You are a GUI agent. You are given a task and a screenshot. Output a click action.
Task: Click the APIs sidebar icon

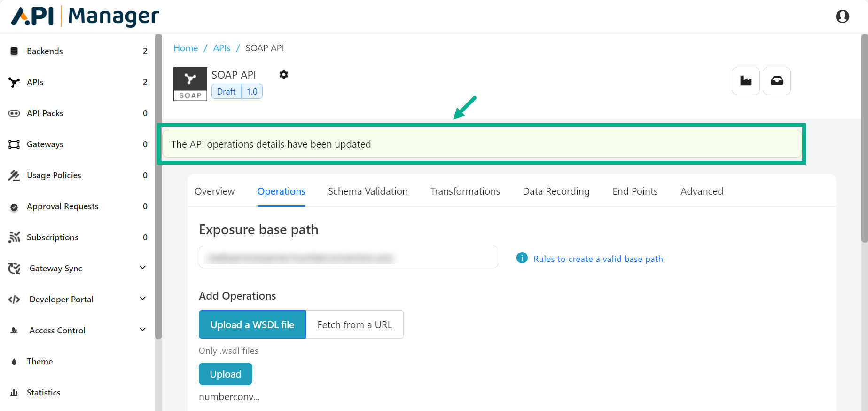tap(14, 82)
